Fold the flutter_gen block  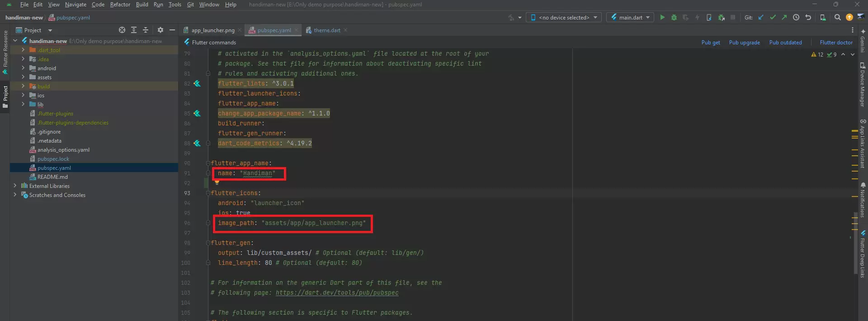pos(208,243)
